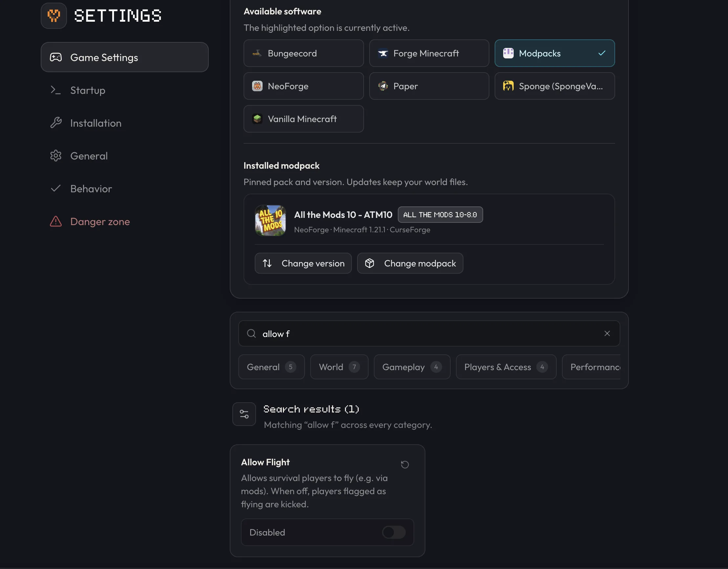Select Bungeecord software option
The image size is (728, 569).
click(303, 53)
